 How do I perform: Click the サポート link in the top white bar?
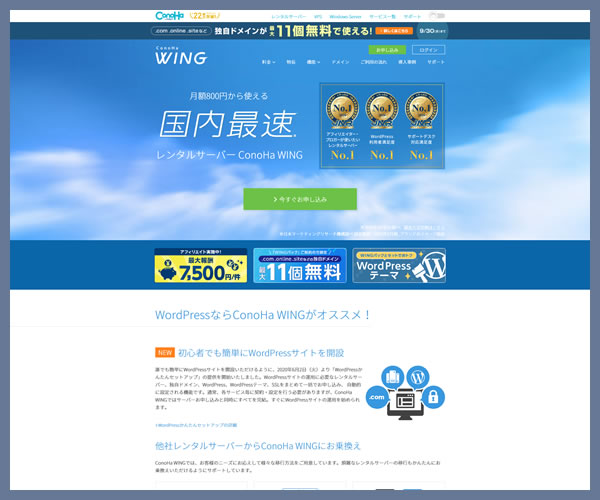point(412,16)
